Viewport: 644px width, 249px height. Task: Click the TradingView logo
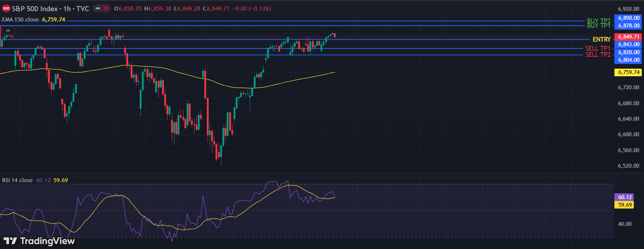[x=39, y=241]
